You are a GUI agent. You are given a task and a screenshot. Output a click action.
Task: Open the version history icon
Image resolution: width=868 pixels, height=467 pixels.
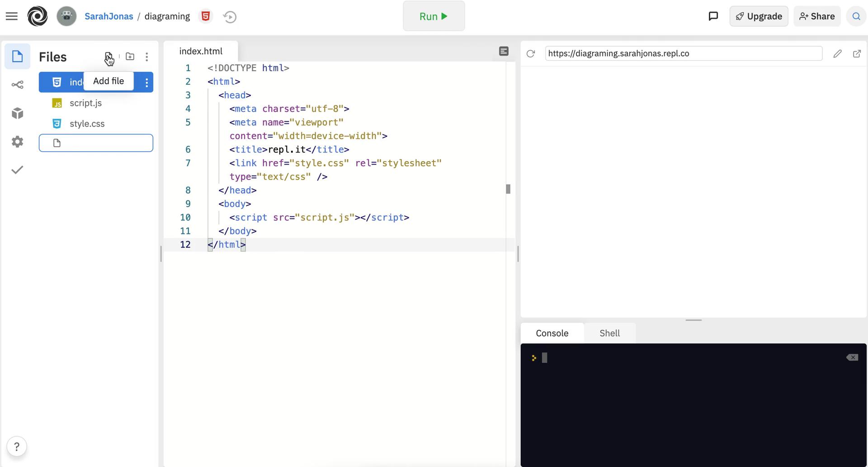pyautogui.click(x=230, y=17)
